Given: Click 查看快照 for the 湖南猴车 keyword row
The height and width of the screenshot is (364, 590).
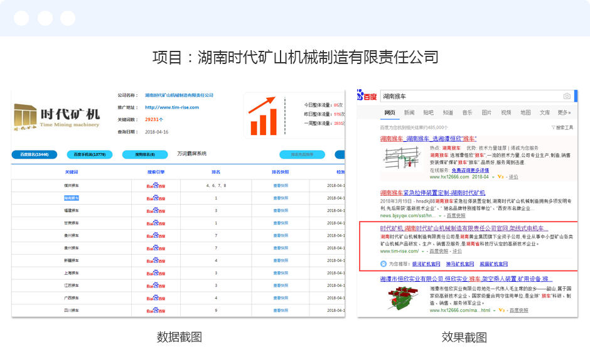Looking at the screenshot, I should tap(281, 198).
